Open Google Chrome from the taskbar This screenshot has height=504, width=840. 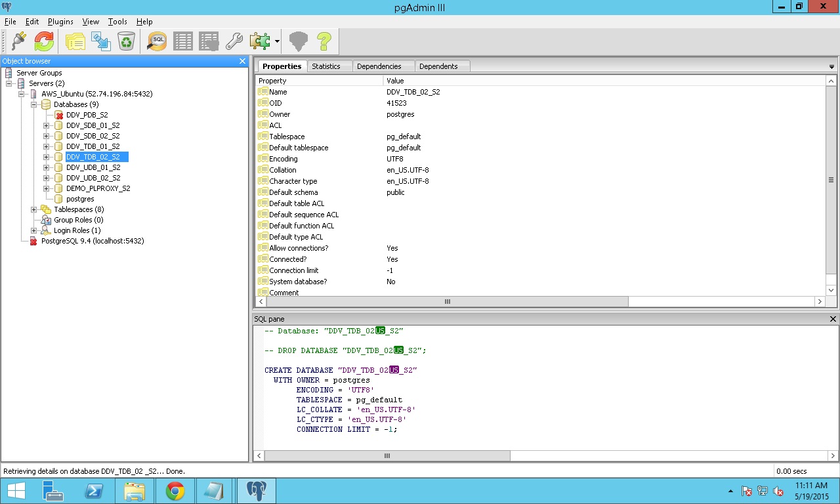point(175,491)
